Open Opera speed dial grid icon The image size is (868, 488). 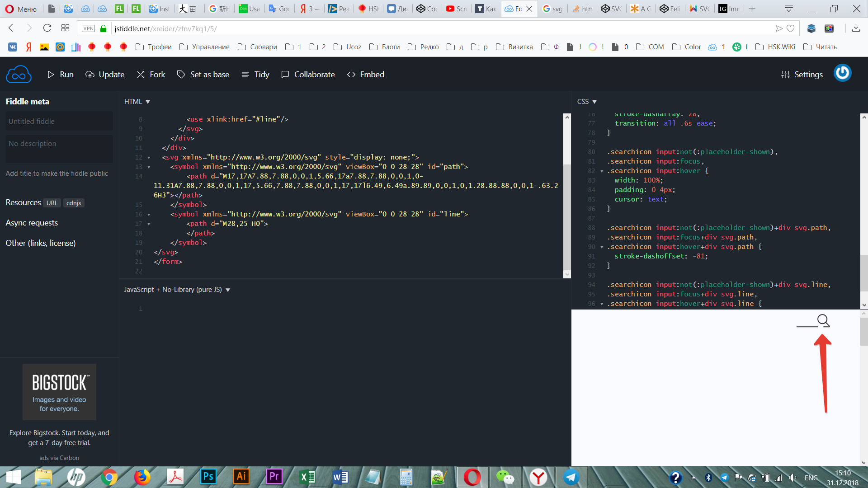coord(65,28)
